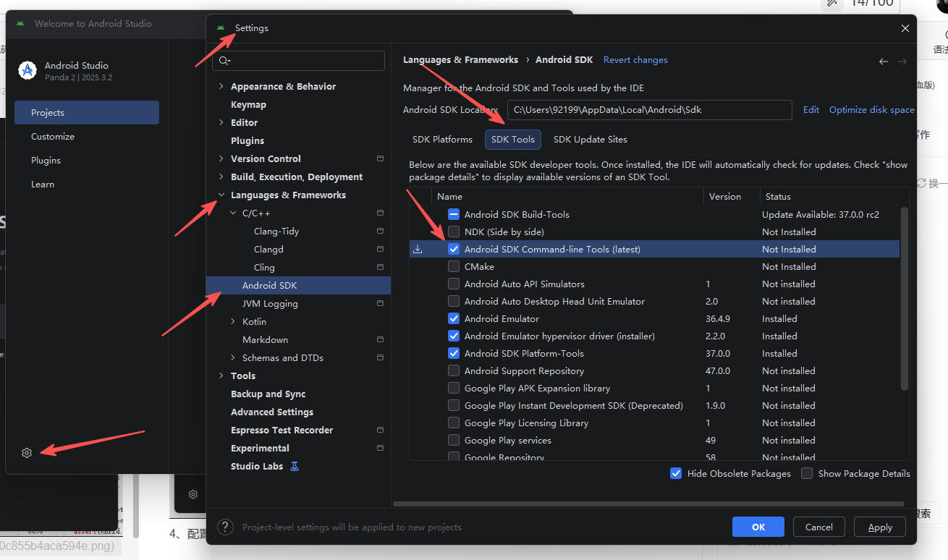Uncheck Android SDK Platform-Tools

[x=454, y=354]
